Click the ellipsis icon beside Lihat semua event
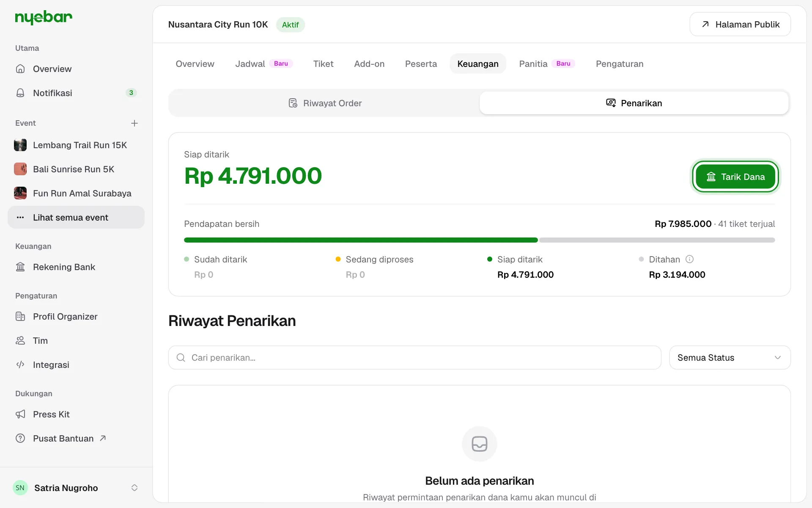Screen dimensions: 812x508 (20, 218)
